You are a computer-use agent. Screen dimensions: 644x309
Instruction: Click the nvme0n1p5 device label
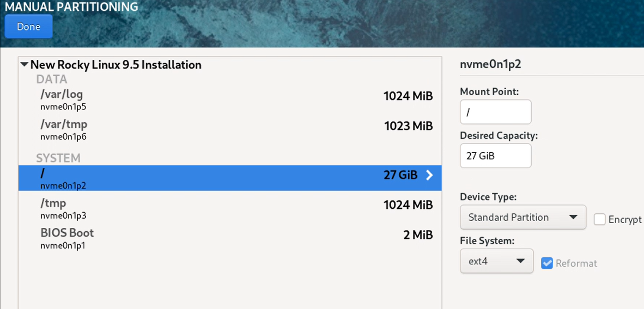coord(63,107)
